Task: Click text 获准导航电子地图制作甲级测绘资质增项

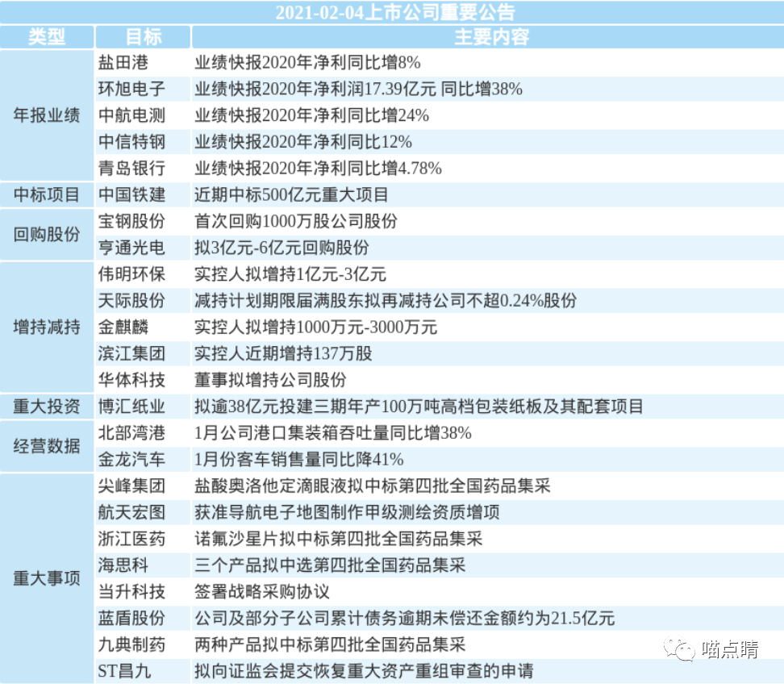Action: point(347,512)
